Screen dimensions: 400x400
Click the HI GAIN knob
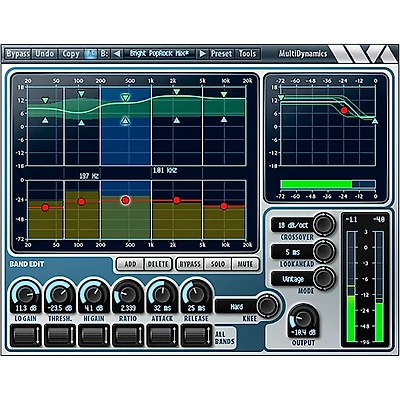coord(94,294)
